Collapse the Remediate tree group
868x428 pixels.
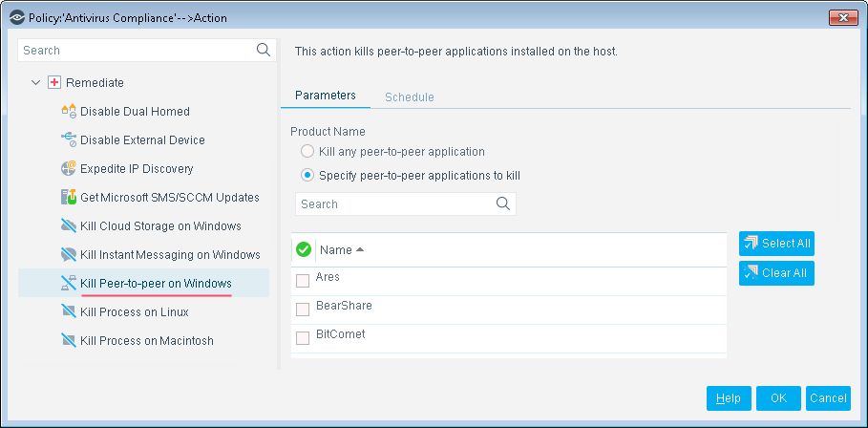pos(36,82)
